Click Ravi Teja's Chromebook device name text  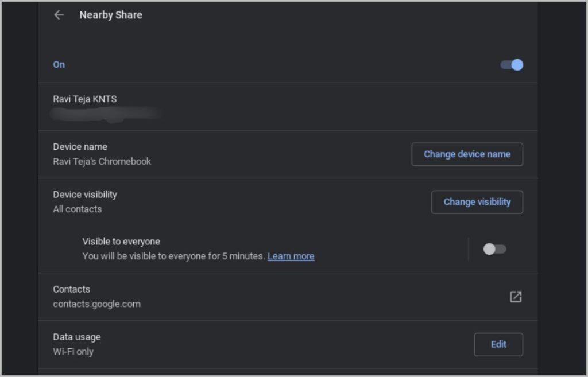[x=102, y=161]
